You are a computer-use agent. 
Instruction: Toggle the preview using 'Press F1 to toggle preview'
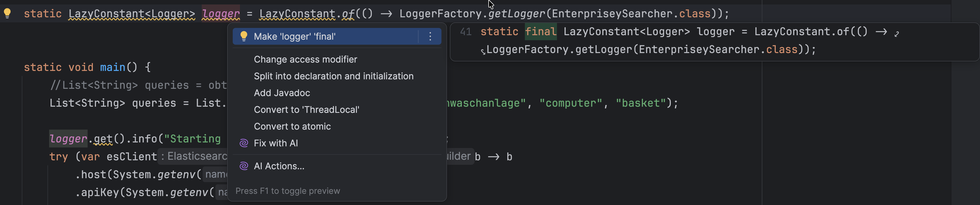pos(288,191)
